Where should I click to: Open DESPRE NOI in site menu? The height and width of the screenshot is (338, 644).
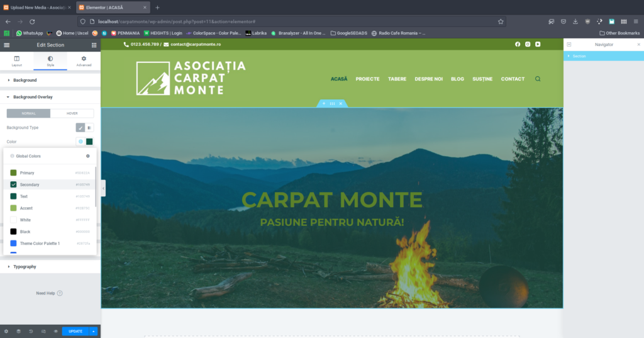click(429, 79)
